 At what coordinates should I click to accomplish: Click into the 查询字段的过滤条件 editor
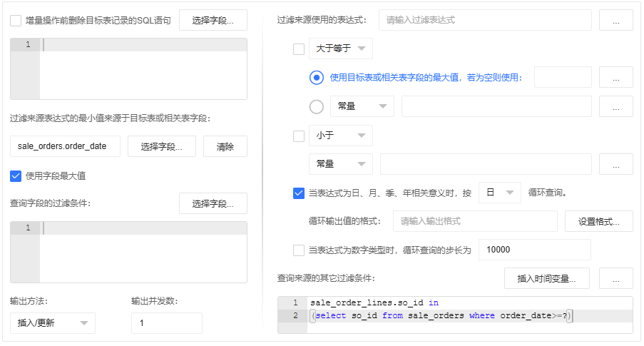128,253
